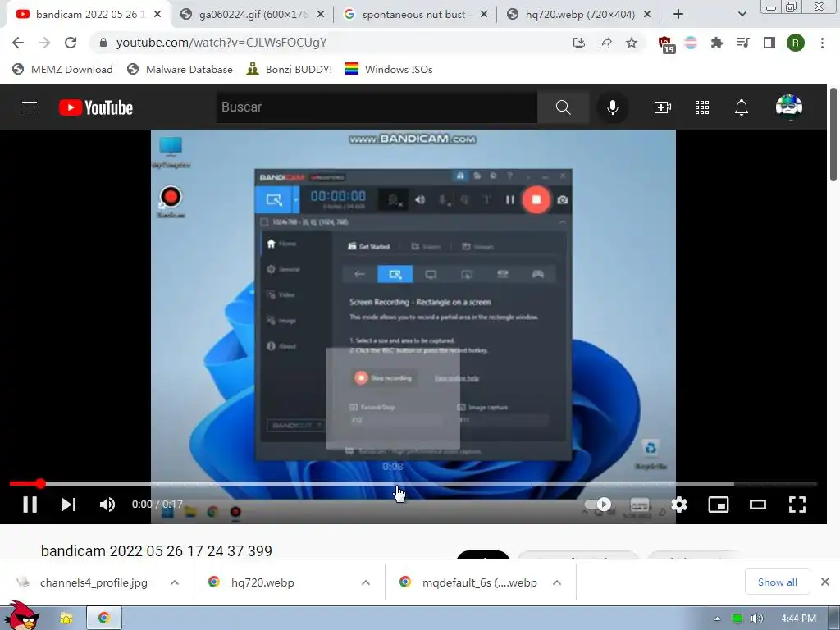The height and width of the screenshot is (630, 840).
Task: Reload the YouTube page
Action: pos(71,43)
